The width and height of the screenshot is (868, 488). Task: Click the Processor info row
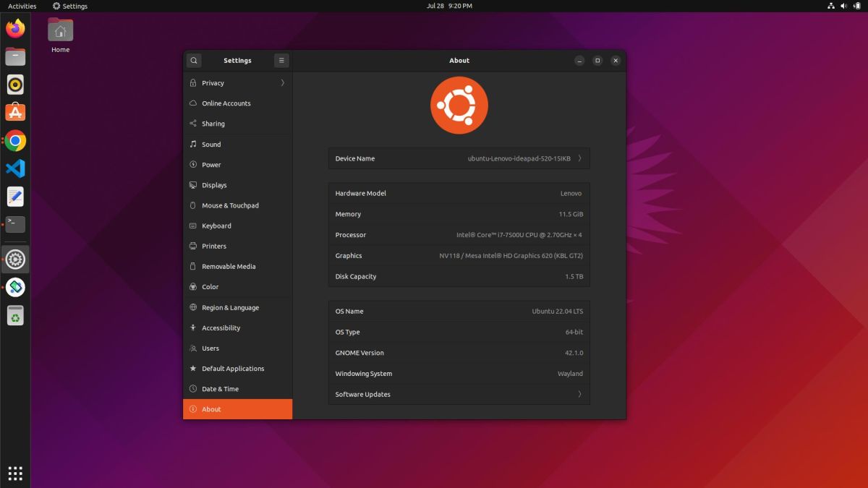point(459,235)
